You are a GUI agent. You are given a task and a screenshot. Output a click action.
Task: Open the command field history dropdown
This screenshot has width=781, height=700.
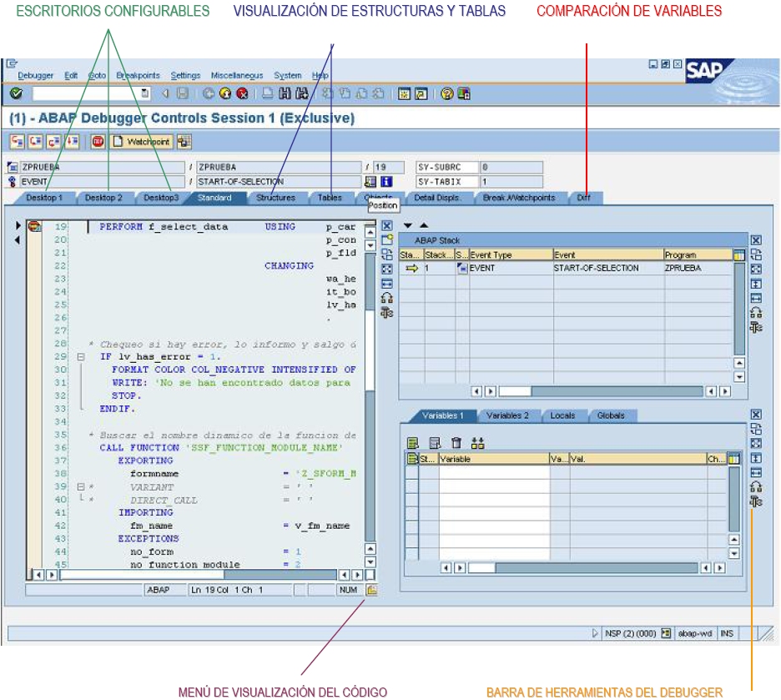tap(145, 93)
